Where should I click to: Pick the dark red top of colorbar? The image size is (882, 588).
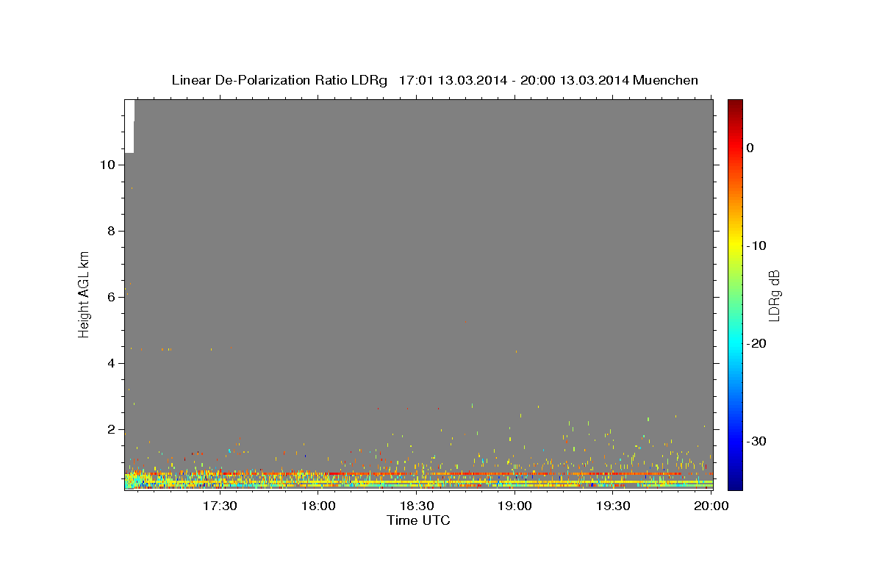pyautogui.click(x=735, y=104)
